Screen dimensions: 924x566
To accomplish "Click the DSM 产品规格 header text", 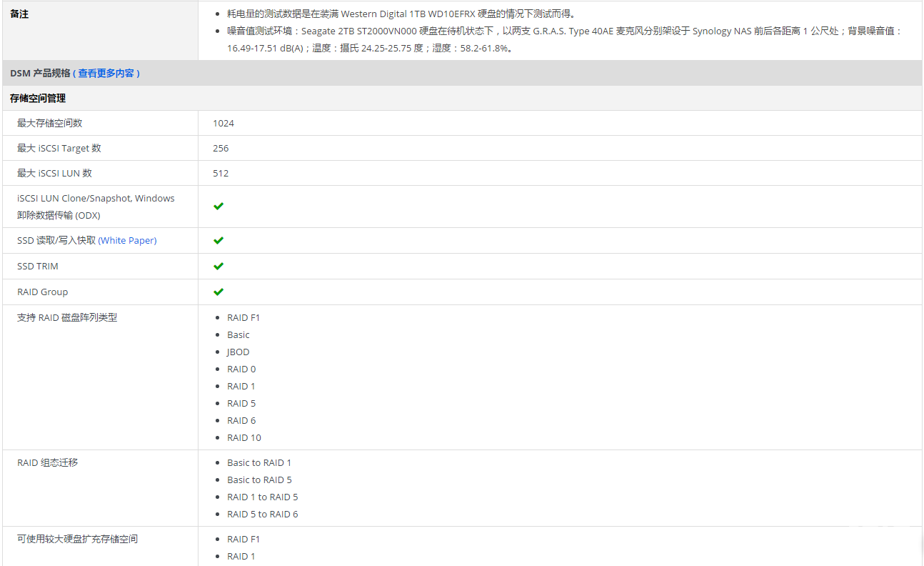I will click(x=40, y=73).
